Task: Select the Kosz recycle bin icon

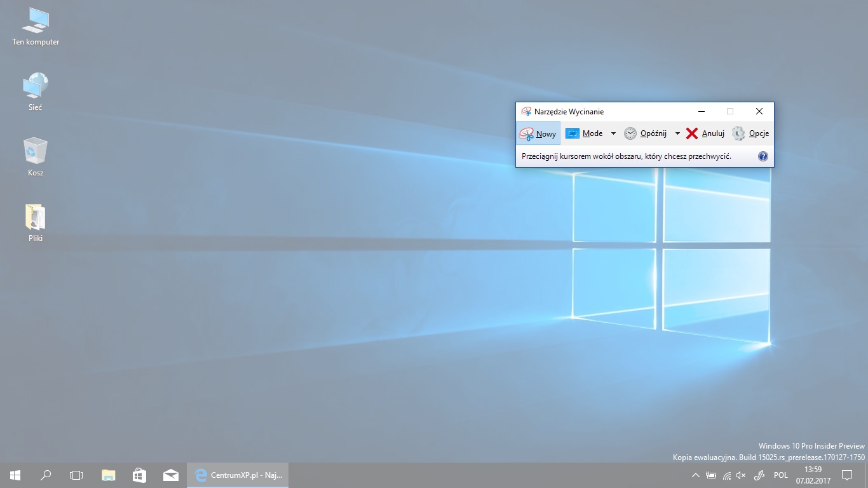Action: click(36, 157)
